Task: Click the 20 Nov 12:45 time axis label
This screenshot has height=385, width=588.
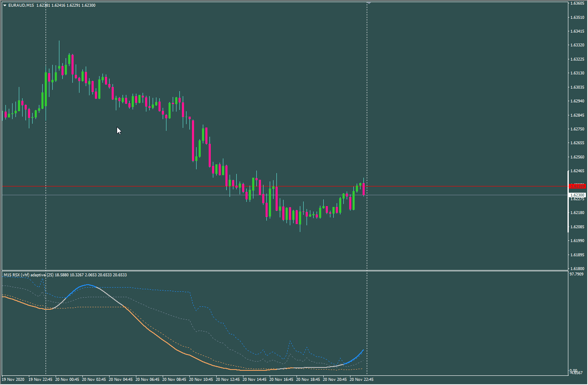Action: coord(228,380)
